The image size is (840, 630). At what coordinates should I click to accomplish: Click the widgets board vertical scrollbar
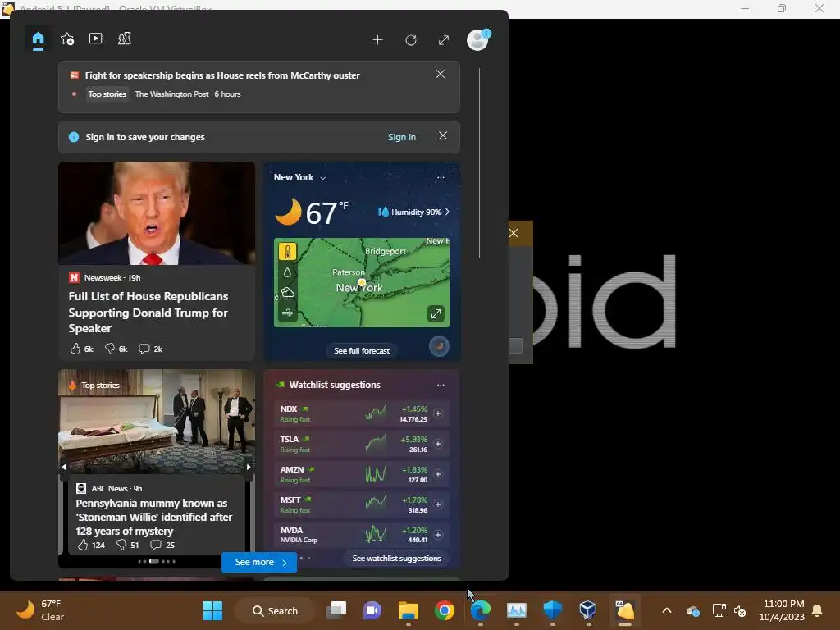(479, 163)
